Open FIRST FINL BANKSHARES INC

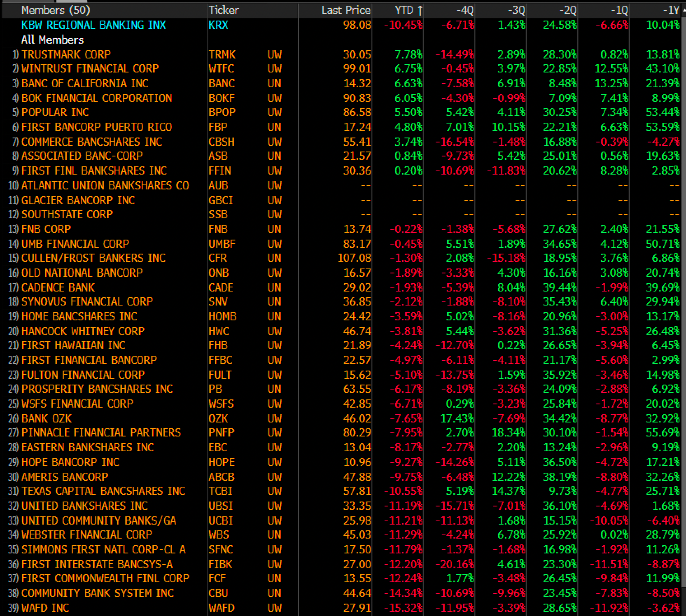[x=94, y=170]
